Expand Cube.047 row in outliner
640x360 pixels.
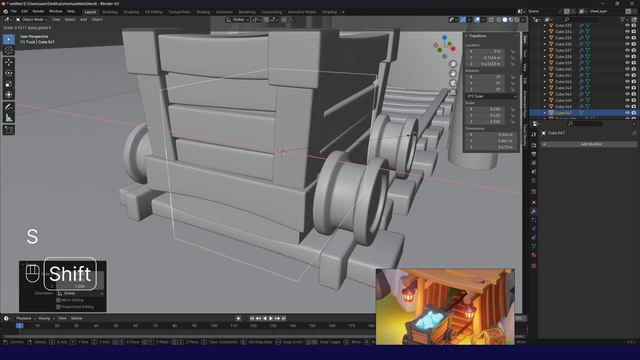click(x=544, y=113)
